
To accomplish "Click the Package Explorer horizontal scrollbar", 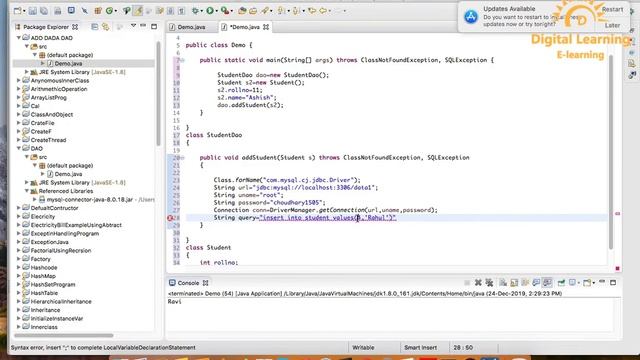I will tap(64, 336).
